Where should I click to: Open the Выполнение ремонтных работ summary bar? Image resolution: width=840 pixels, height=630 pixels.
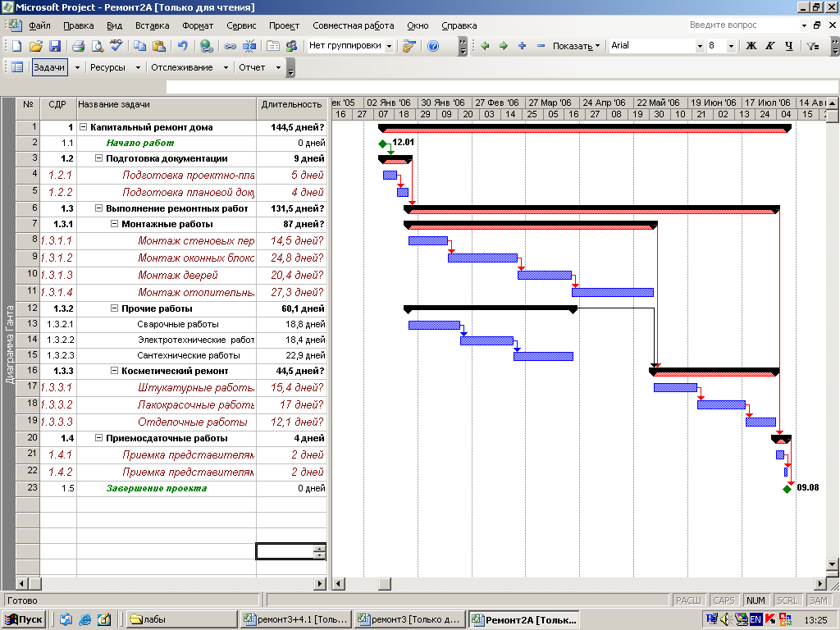click(592, 209)
